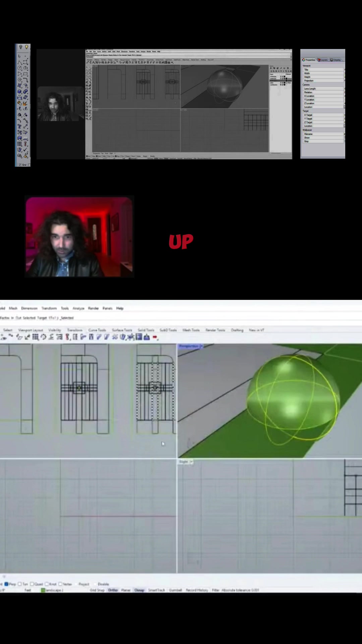Open the Layers panel tab
This screenshot has height=644, width=362.
pyautogui.click(x=322, y=60)
